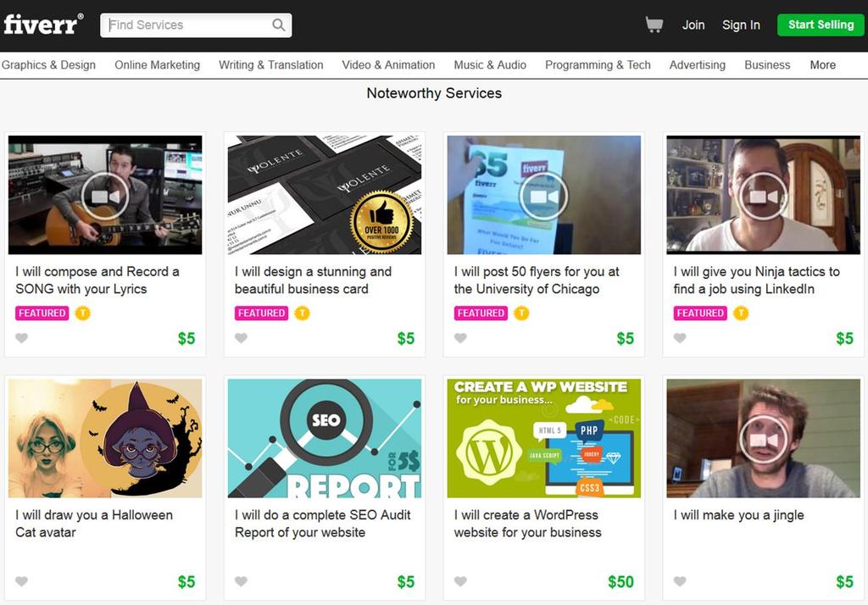Open the business card design gig thumbnail
Screen dimensions: 868x605
[325, 196]
